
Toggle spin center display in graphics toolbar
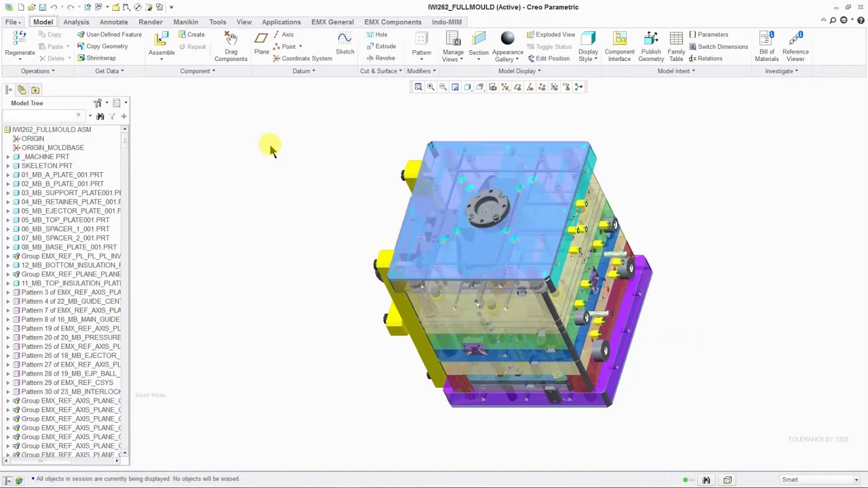tap(578, 87)
